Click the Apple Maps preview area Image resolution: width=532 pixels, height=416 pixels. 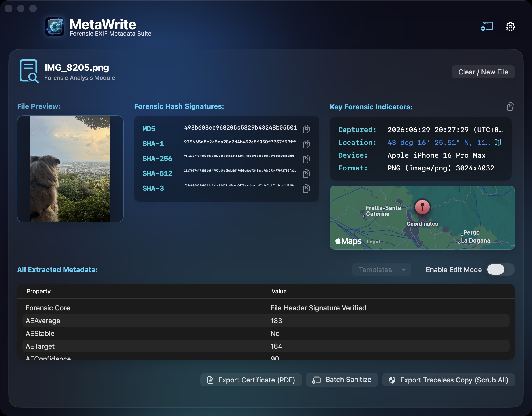(x=422, y=218)
